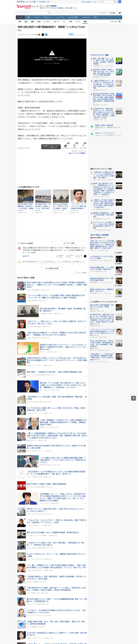Open マイページ link
Image resolution: width=138 pixels, height=644 pixels.
point(103,13)
